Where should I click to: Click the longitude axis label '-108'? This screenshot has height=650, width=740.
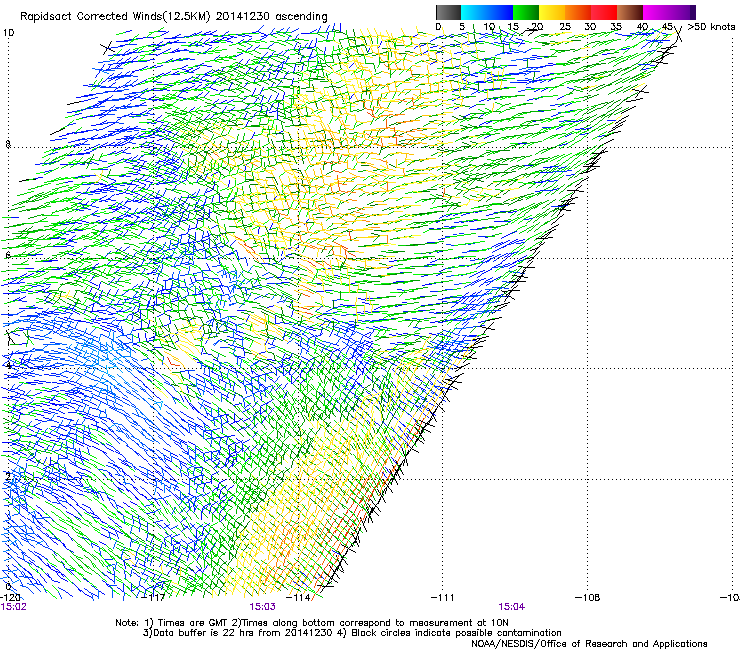[588, 598]
